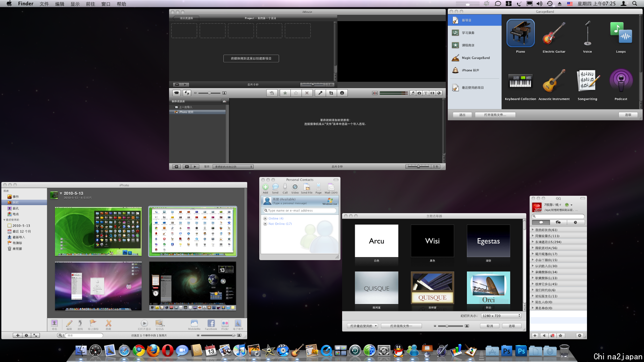Choose Acoustic Instrument in GarageBand

[554, 84]
